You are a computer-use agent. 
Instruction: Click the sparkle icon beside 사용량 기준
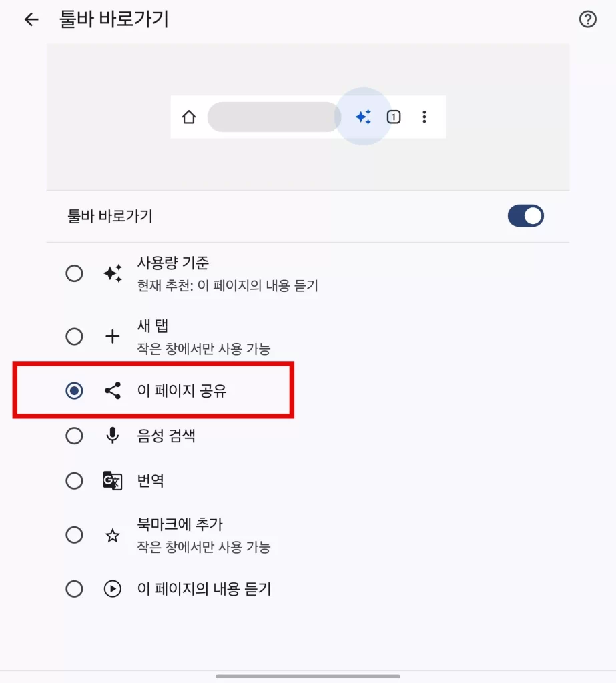pyautogui.click(x=112, y=273)
